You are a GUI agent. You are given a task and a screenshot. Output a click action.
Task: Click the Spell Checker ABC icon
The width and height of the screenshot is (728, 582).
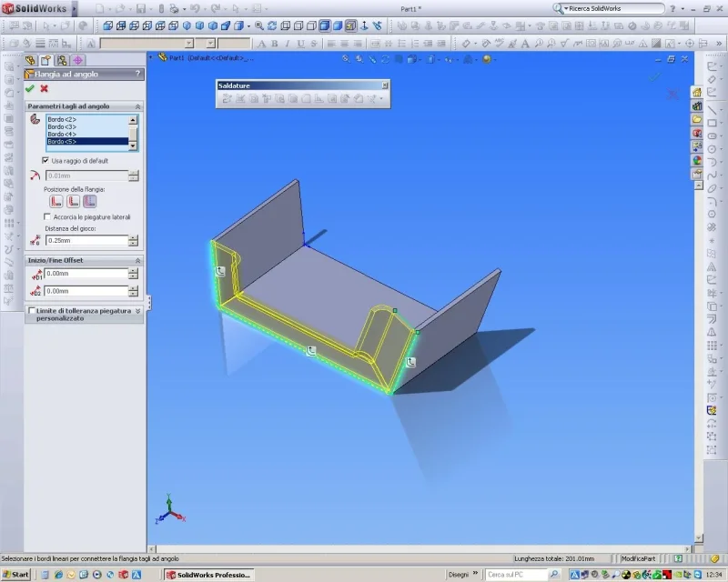coord(499,44)
